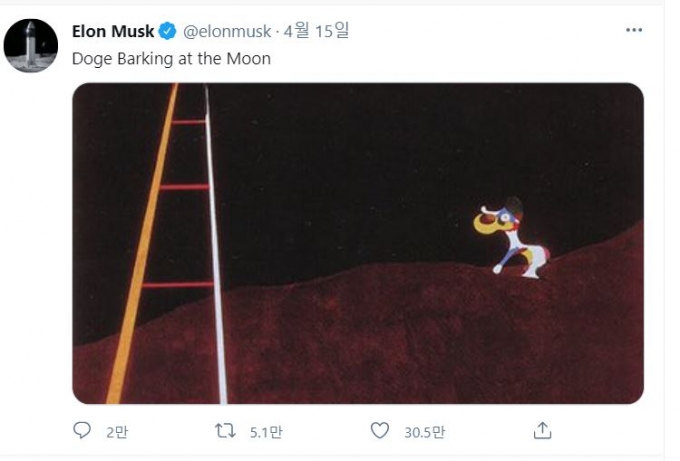
Task: Click the reply count 2만
Action: click(116, 432)
